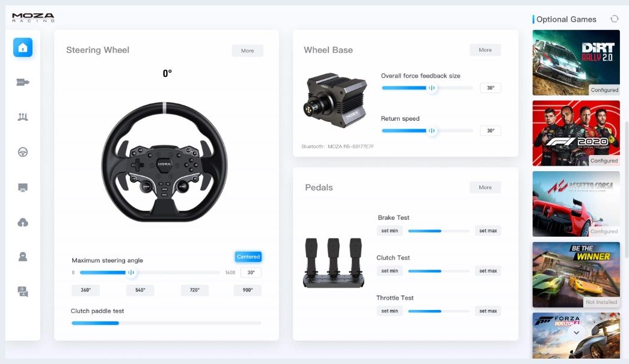Click the steering wheel image

point(165,162)
